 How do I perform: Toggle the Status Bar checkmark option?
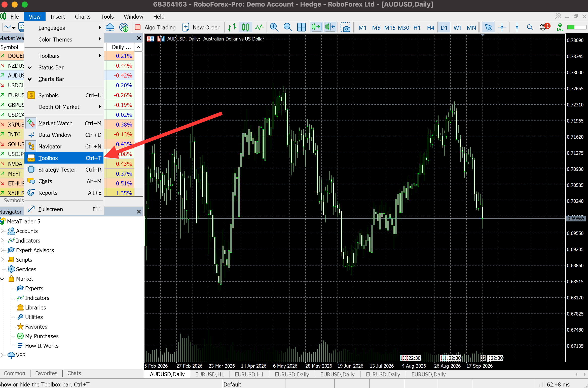point(64,67)
